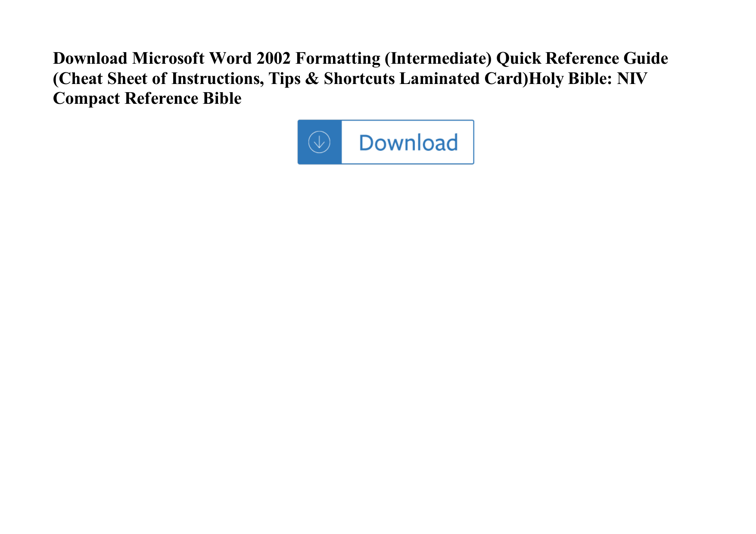Click the blue Download button

(386, 142)
